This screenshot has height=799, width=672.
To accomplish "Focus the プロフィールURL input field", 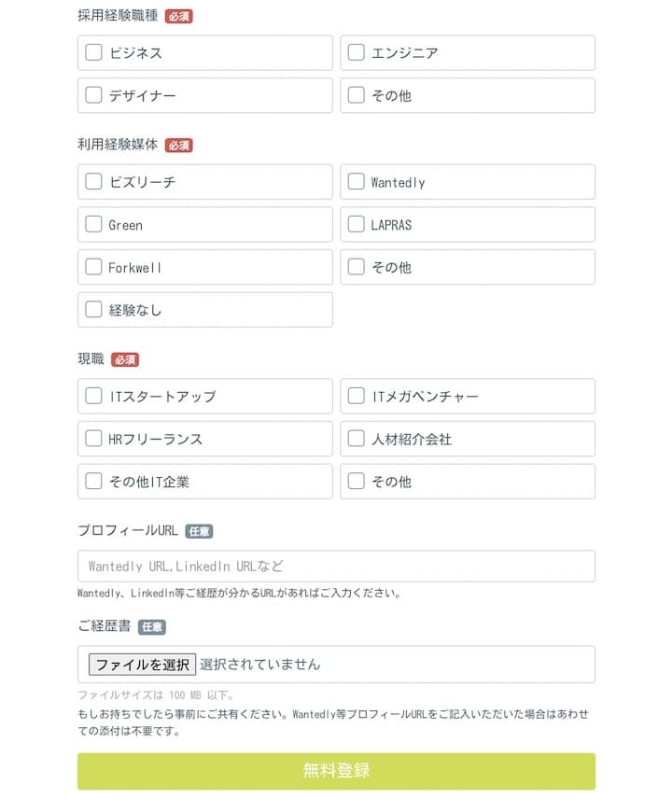I will pos(336,566).
